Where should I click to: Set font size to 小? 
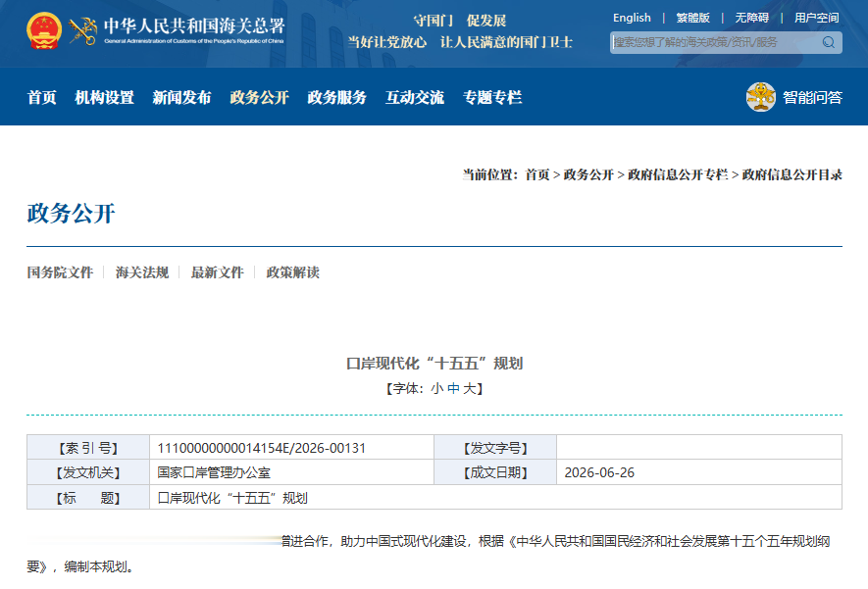click(x=436, y=389)
